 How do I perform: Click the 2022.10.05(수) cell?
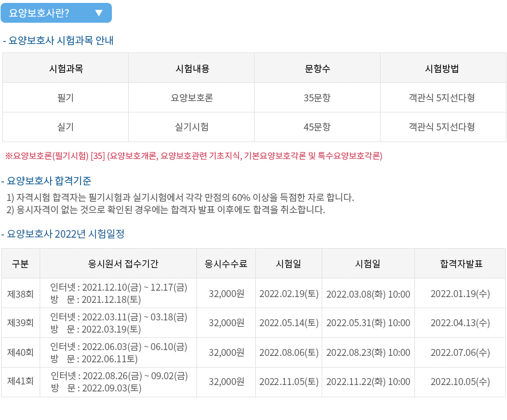(x=460, y=382)
